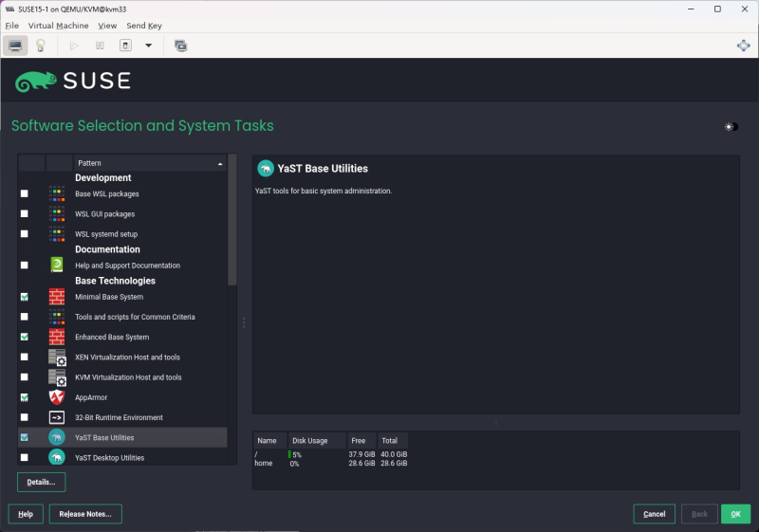This screenshot has width=759, height=532.
Task: Open the Virtual Machine menu
Action: 58,26
